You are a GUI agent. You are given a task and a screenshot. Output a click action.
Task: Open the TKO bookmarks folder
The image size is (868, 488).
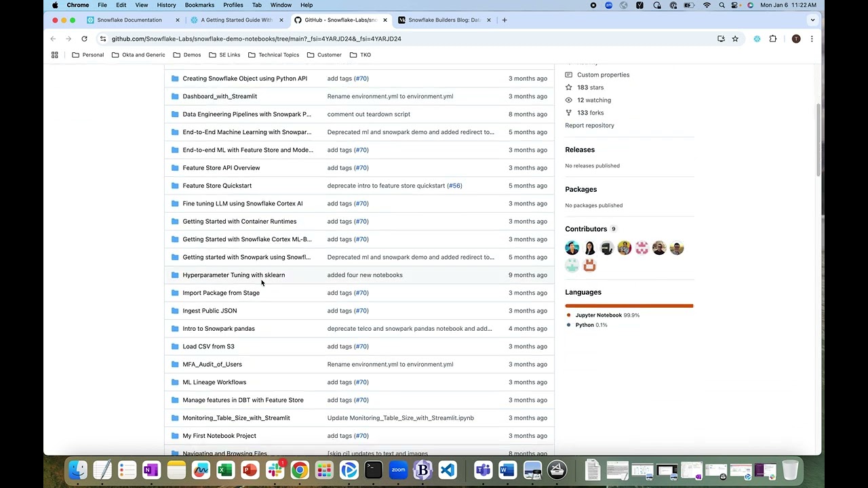click(x=360, y=55)
